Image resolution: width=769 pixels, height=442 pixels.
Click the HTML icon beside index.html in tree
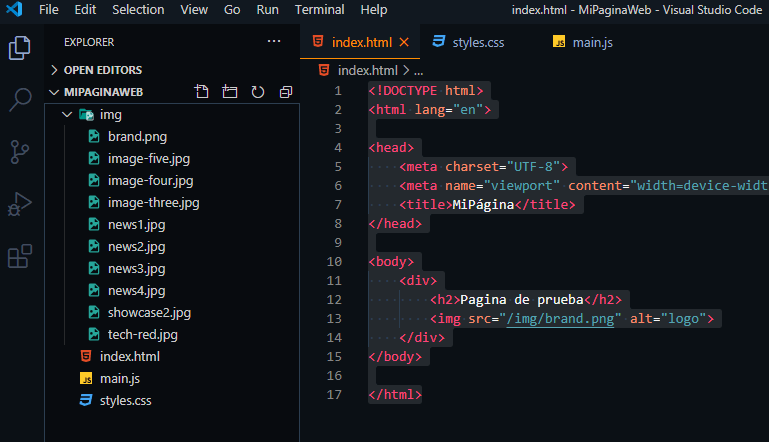pyautogui.click(x=86, y=356)
